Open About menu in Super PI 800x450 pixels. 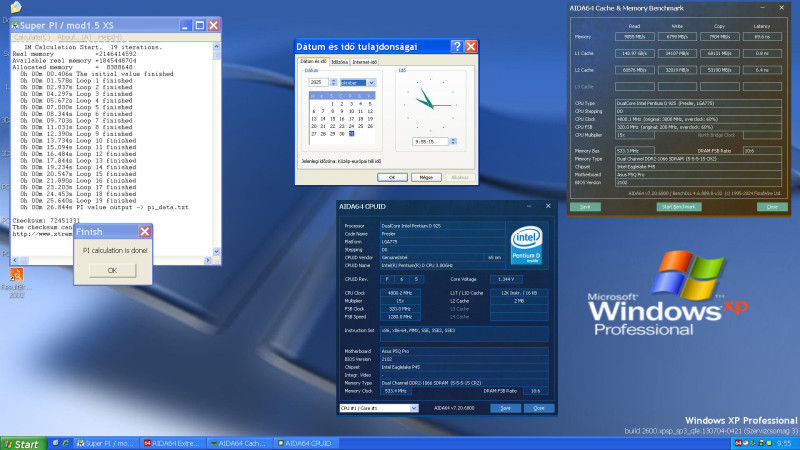[x=74, y=37]
